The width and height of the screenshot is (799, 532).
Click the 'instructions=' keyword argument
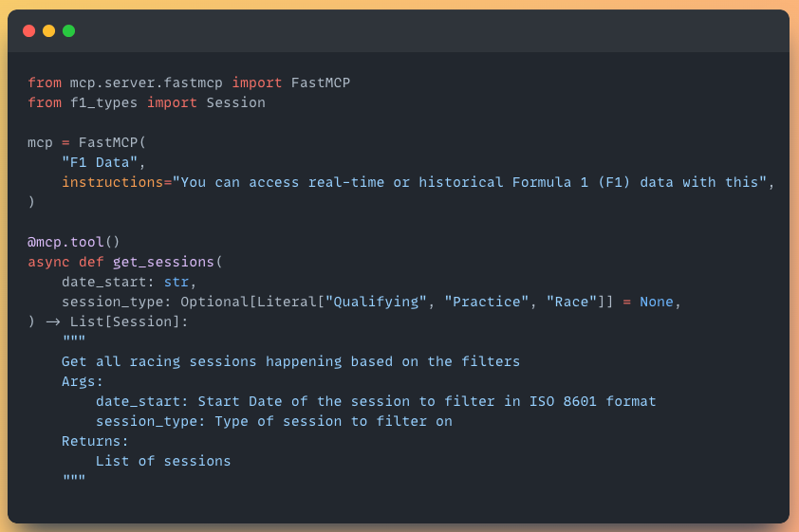(x=117, y=182)
